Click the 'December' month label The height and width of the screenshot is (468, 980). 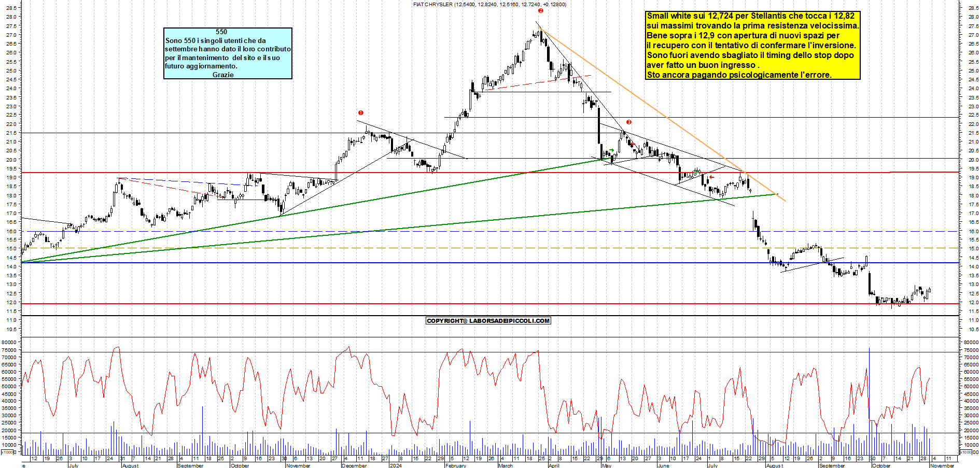pos(354,465)
